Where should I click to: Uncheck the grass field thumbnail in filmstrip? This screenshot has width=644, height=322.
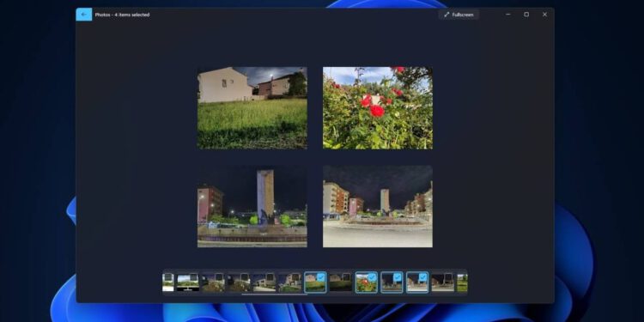321,277
